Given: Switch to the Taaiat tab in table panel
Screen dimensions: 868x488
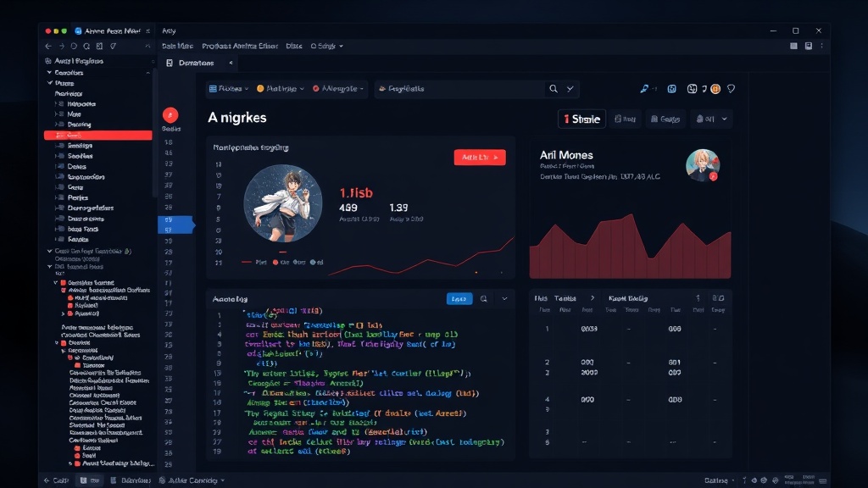Looking at the screenshot, I should (565, 297).
